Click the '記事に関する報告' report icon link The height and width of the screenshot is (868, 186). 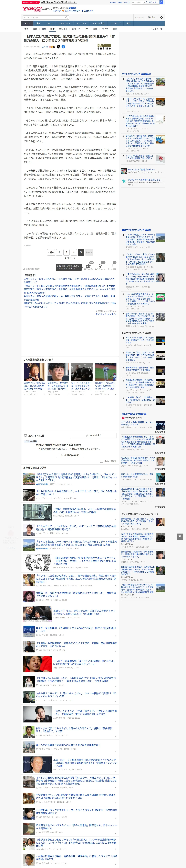pyautogui.click(x=32, y=269)
